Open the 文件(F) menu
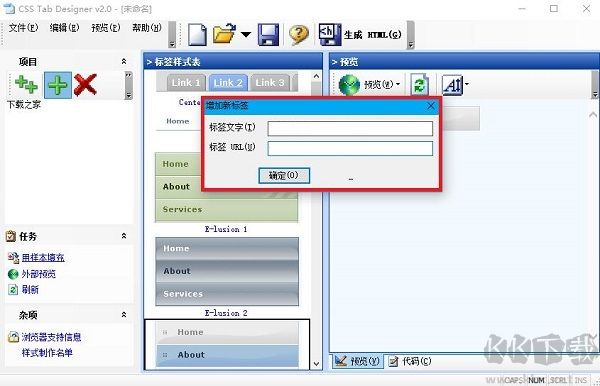Image resolution: width=600 pixels, height=386 pixels. (24, 28)
